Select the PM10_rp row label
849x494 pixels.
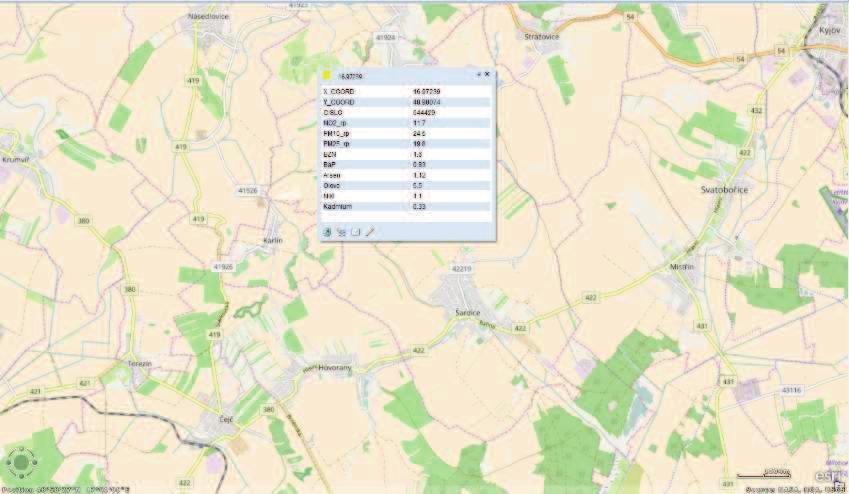(336, 133)
